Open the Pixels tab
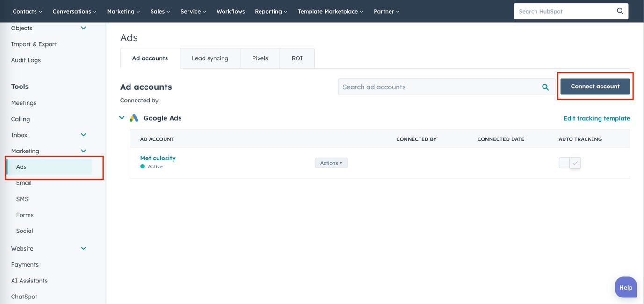Image resolution: width=644 pixels, height=304 pixels. 260,57
